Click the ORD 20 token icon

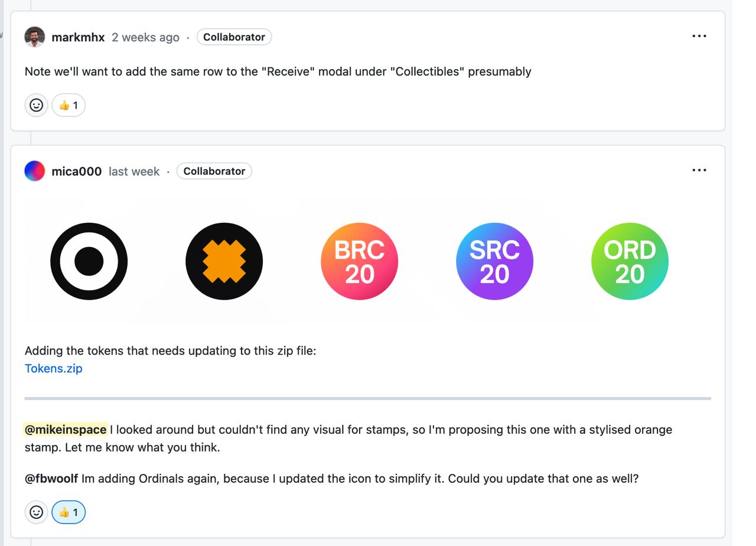[630, 261]
